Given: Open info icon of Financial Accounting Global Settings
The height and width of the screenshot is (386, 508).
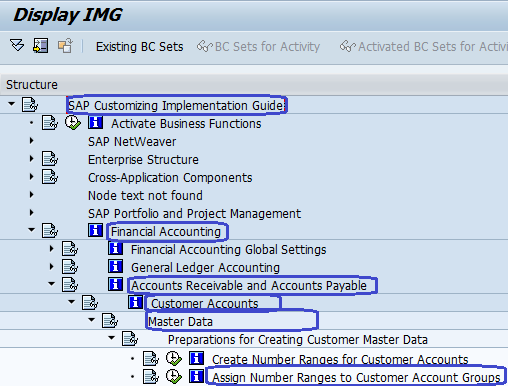Looking at the screenshot, I should click(x=115, y=248).
